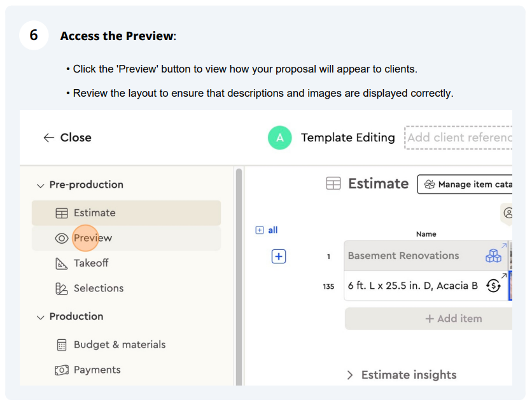Click the dollar refresh icon on Acacia row
This screenshot has height=404, width=532.
pyautogui.click(x=493, y=286)
